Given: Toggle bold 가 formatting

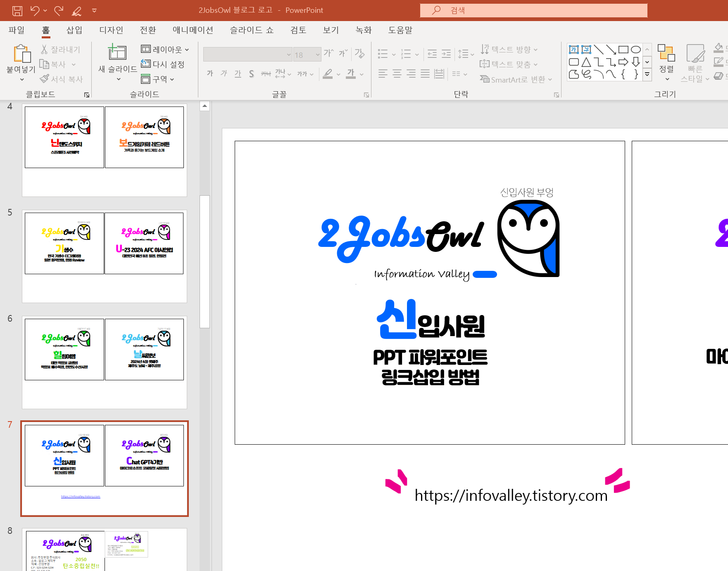Looking at the screenshot, I should point(210,74).
